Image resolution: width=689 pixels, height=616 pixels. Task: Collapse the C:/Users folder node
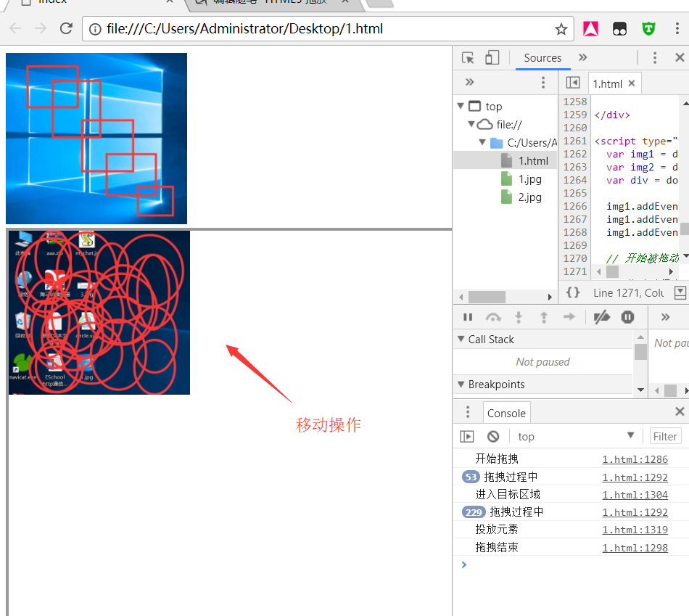[482, 142]
